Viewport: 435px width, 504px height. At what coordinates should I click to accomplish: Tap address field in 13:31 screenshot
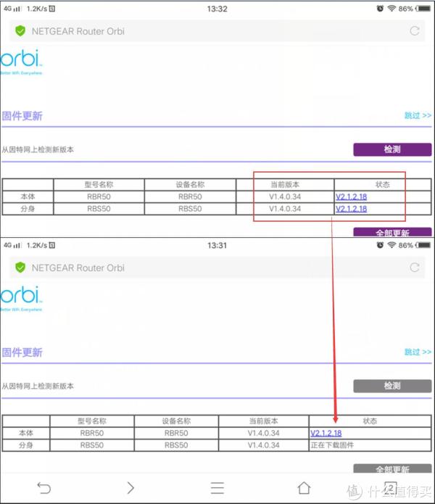pos(210,268)
